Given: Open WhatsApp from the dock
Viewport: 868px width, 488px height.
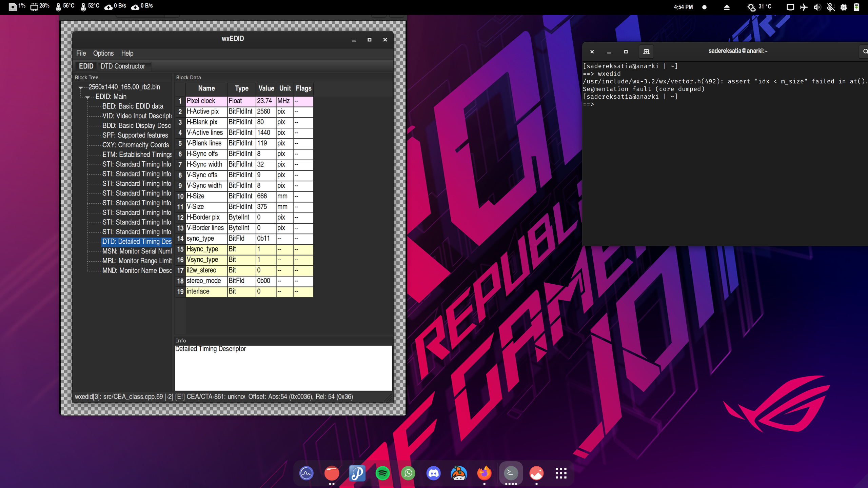Looking at the screenshot, I should coord(408,473).
